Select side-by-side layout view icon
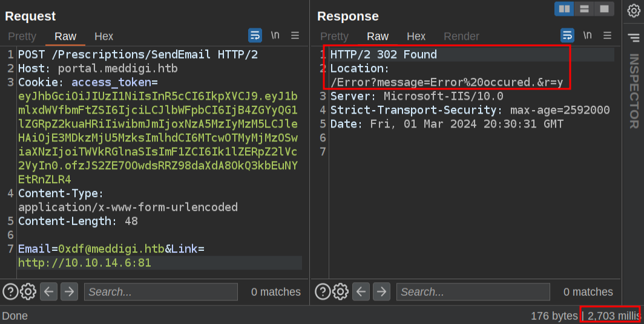The height and width of the screenshot is (324, 644). click(565, 9)
